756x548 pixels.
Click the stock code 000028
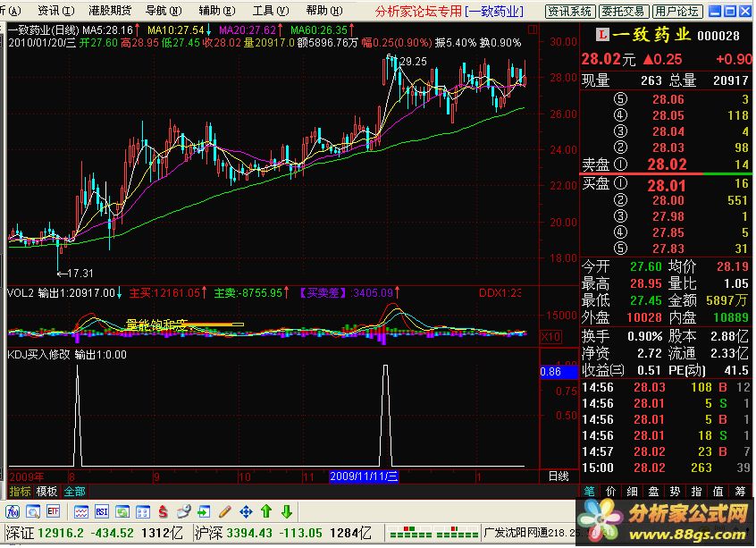pyautogui.click(x=718, y=35)
